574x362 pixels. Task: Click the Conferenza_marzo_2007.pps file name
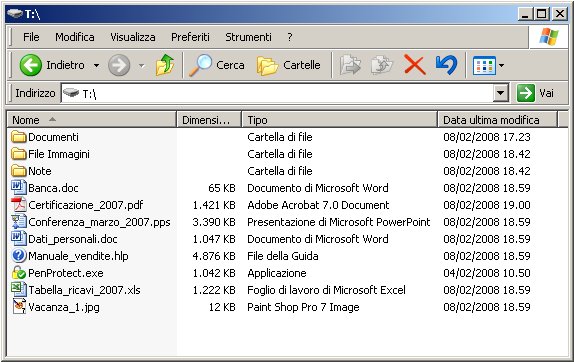click(x=100, y=222)
